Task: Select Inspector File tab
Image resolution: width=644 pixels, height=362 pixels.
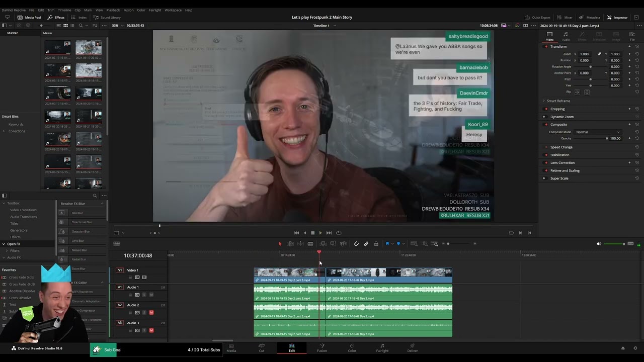Action: [x=632, y=36]
